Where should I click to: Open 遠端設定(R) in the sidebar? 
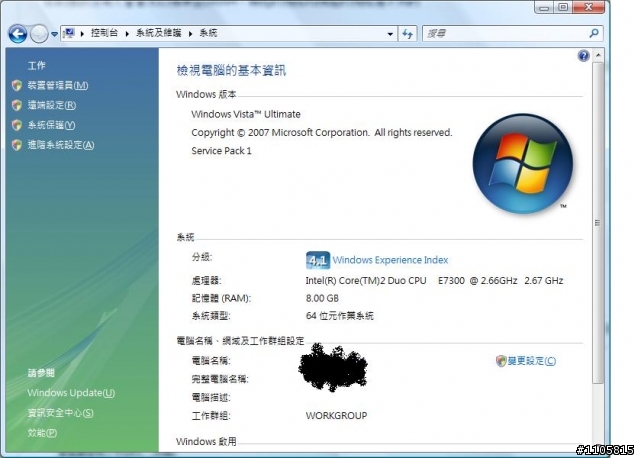pos(52,105)
